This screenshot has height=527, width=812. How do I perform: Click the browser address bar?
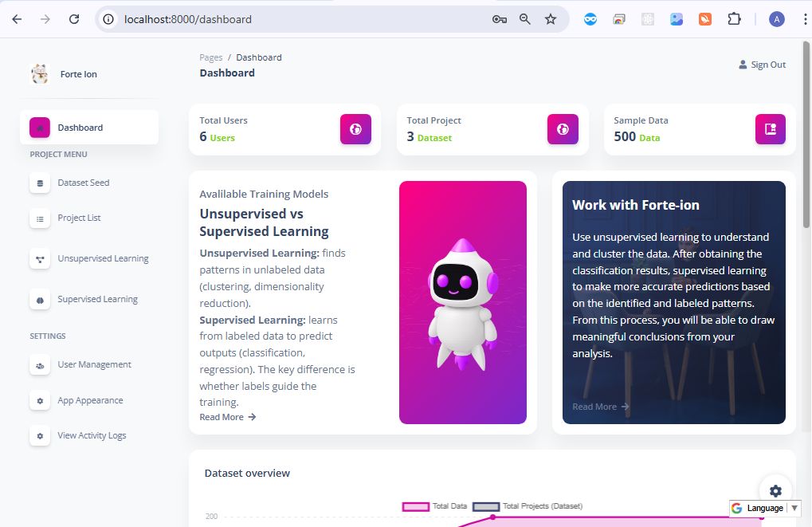click(x=303, y=19)
